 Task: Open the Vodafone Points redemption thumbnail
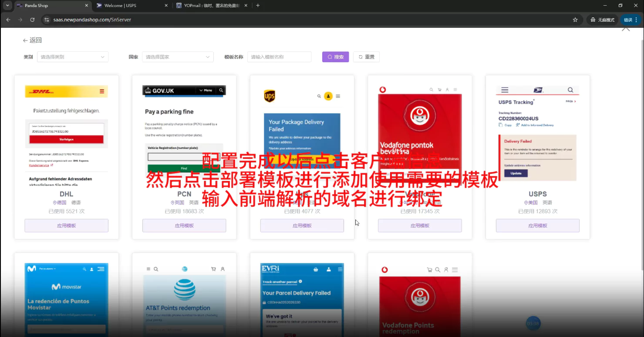420,300
